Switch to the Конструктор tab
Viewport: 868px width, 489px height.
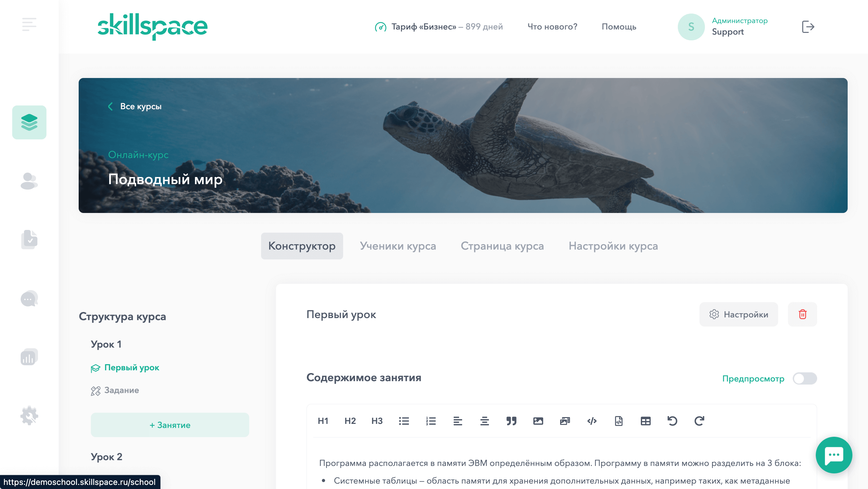(x=302, y=246)
